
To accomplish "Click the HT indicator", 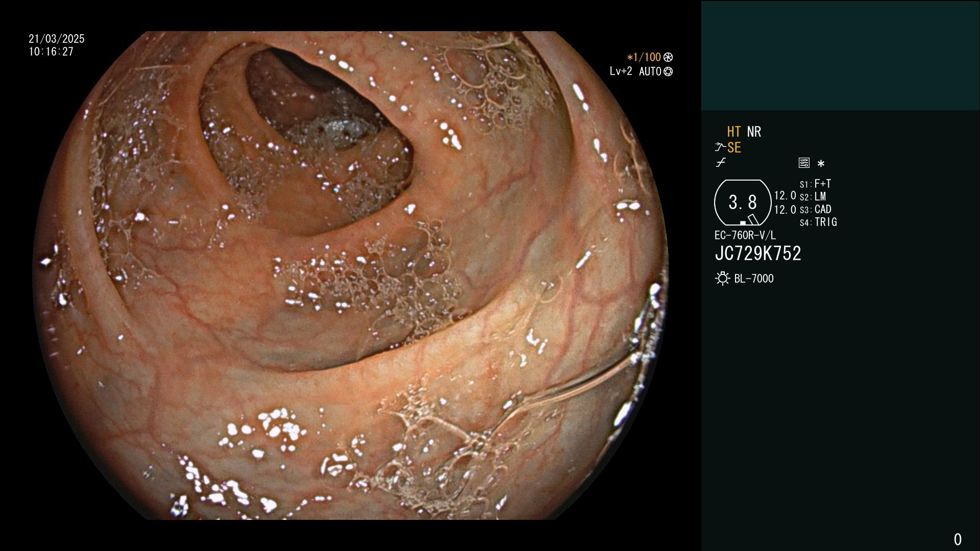I will tap(734, 132).
